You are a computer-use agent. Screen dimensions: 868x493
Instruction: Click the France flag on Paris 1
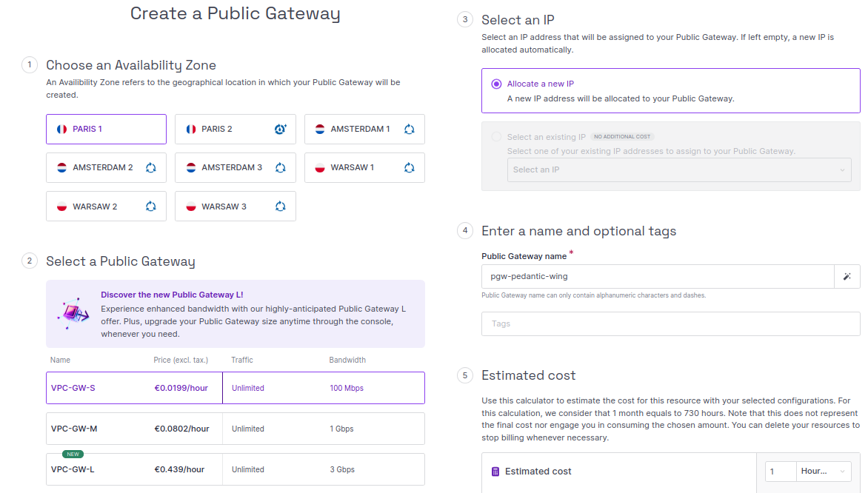click(62, 129)
